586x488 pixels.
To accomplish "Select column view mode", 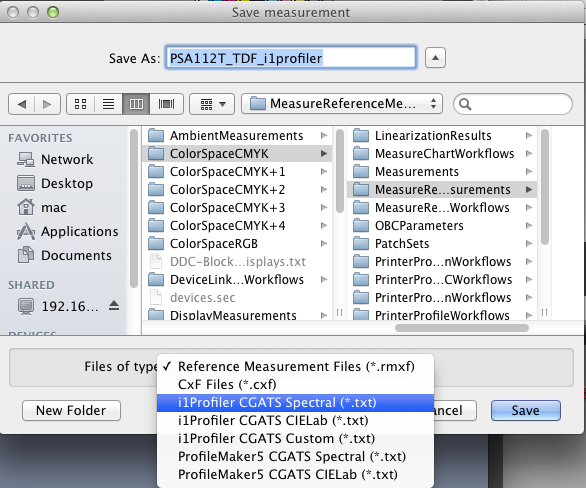I will click(x=136, y=104).
